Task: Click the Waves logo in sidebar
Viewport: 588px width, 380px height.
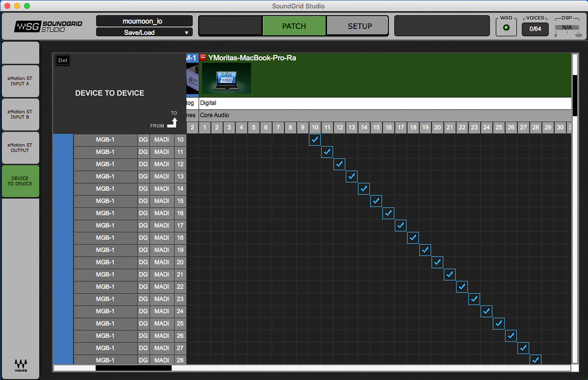Action: (x=21, y=365)
